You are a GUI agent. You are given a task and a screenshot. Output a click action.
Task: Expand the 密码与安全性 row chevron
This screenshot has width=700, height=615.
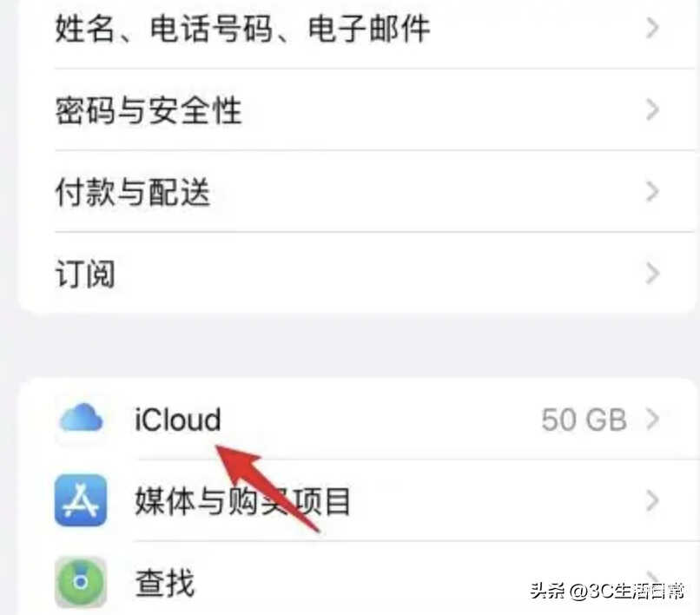tap(652, 109)
